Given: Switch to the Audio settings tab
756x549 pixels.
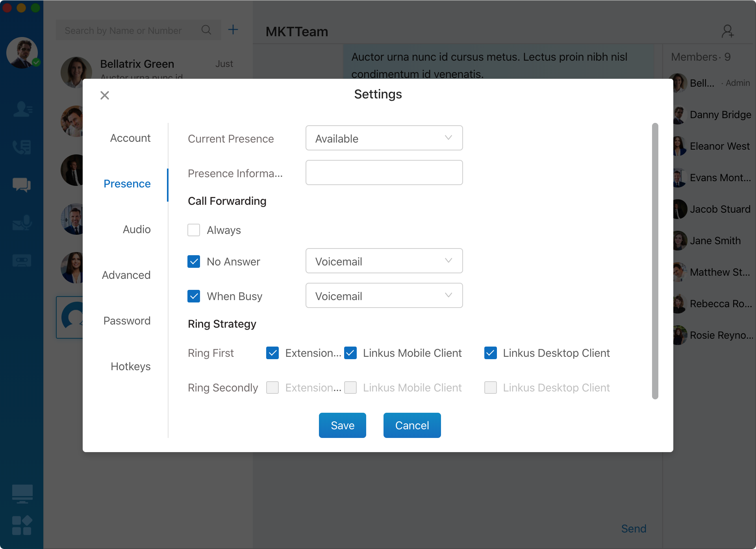Looking at the screenshot, I should pos(137,230).
